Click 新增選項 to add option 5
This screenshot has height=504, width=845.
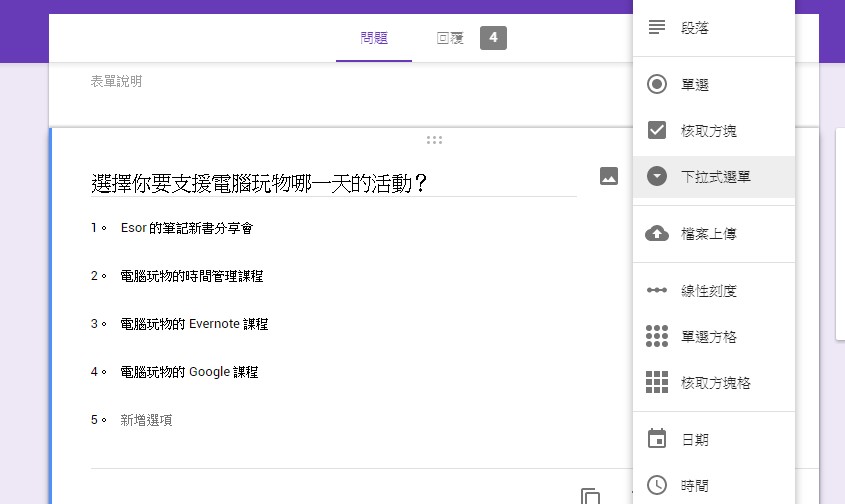[146, 420]
